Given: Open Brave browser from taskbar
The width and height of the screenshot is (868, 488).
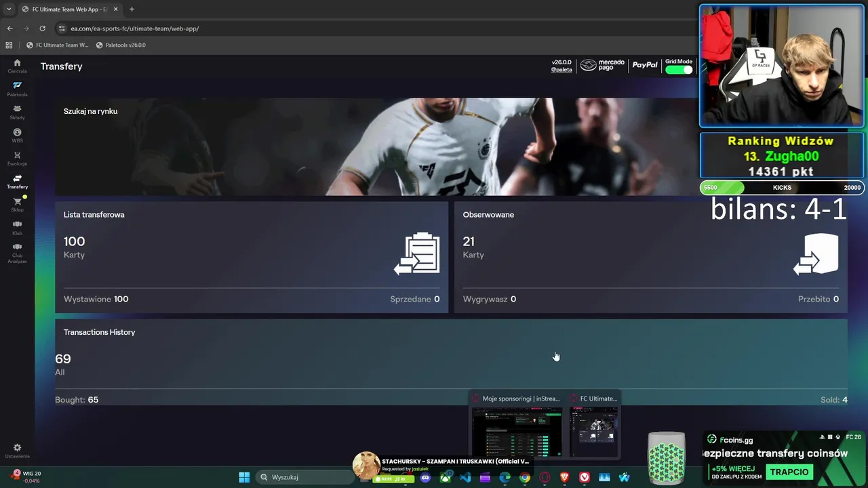Looking at the screenshot, I should (x=565, y=477).
